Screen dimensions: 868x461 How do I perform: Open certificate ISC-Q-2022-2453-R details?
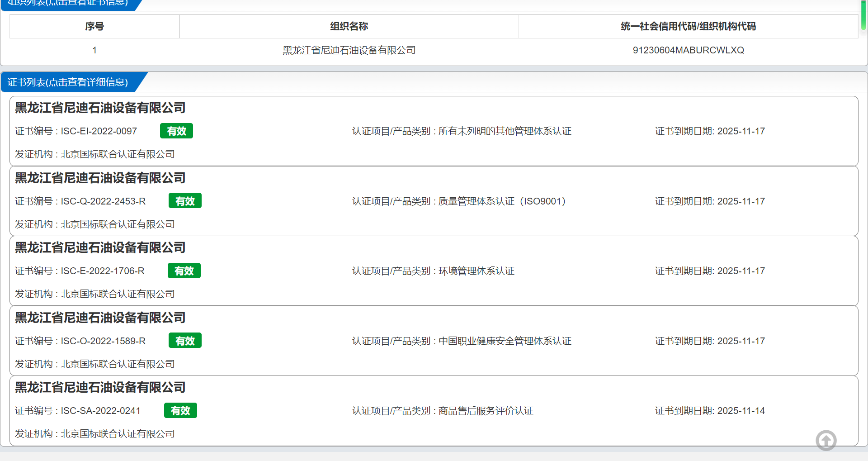434,201
